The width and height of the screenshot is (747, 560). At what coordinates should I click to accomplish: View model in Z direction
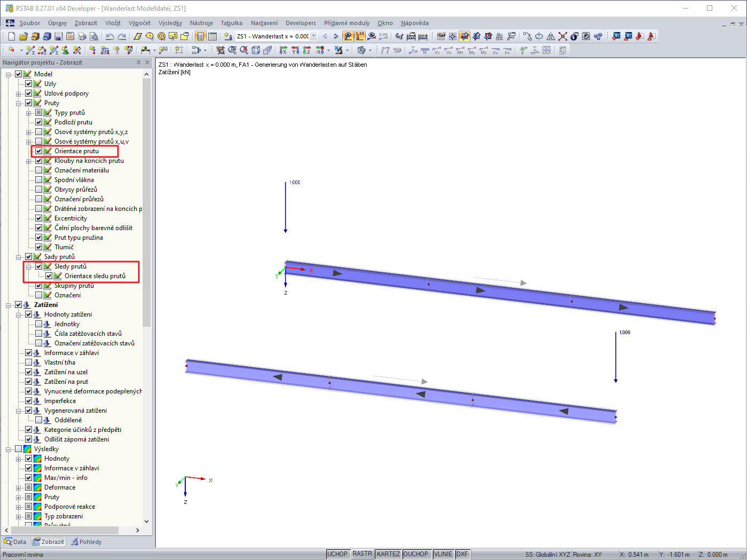click(307, 50)
